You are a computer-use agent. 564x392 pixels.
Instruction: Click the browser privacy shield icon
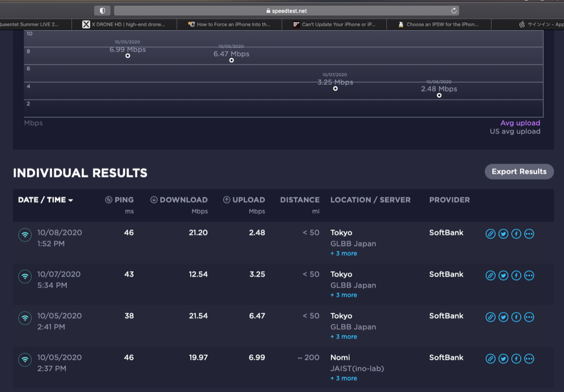click(102, 11)
